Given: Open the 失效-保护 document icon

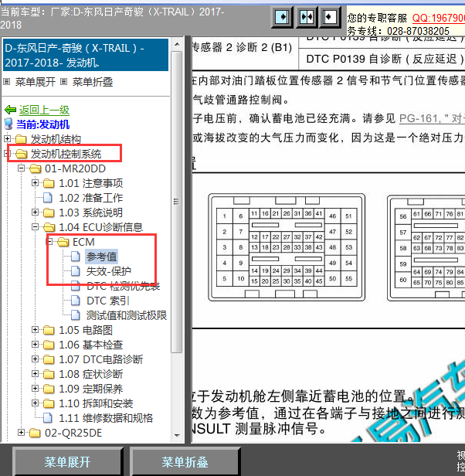Looking at the screenshot, I should pyautogui.click(x=76, y=271).
